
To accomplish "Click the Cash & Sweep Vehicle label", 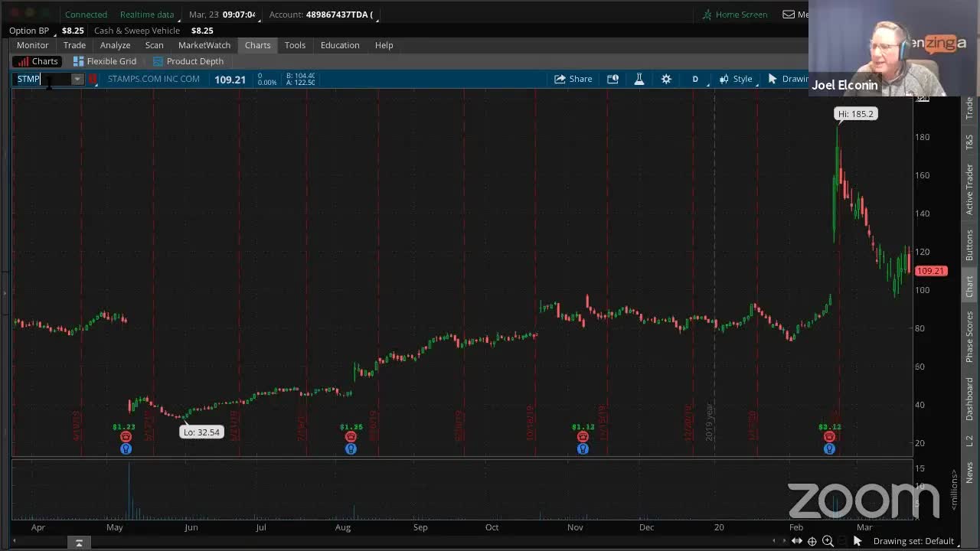I will (137, 31).
